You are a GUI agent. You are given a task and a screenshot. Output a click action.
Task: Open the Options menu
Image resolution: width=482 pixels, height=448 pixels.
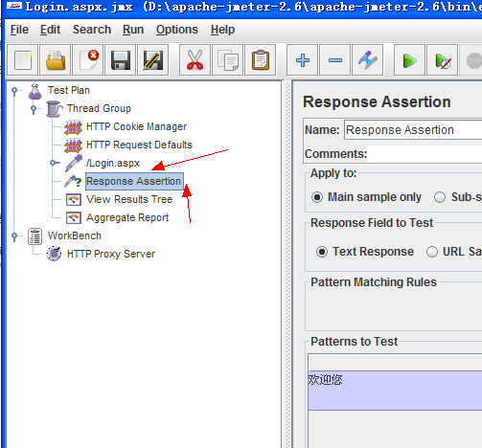[177, 30]
